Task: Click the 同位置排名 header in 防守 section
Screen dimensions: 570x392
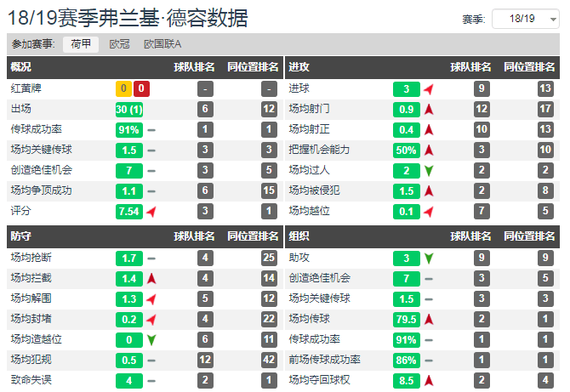Action: [x=253, y=236]
